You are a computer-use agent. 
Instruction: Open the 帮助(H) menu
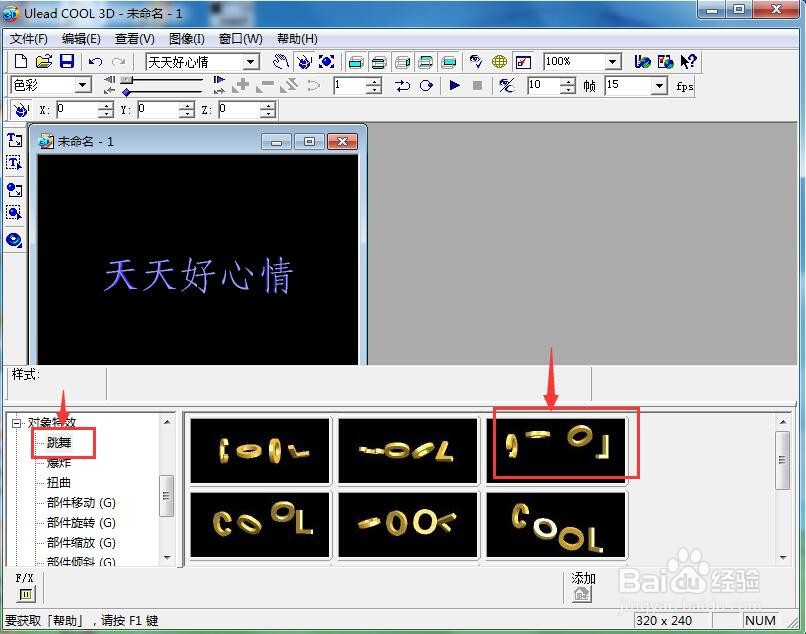297,39
